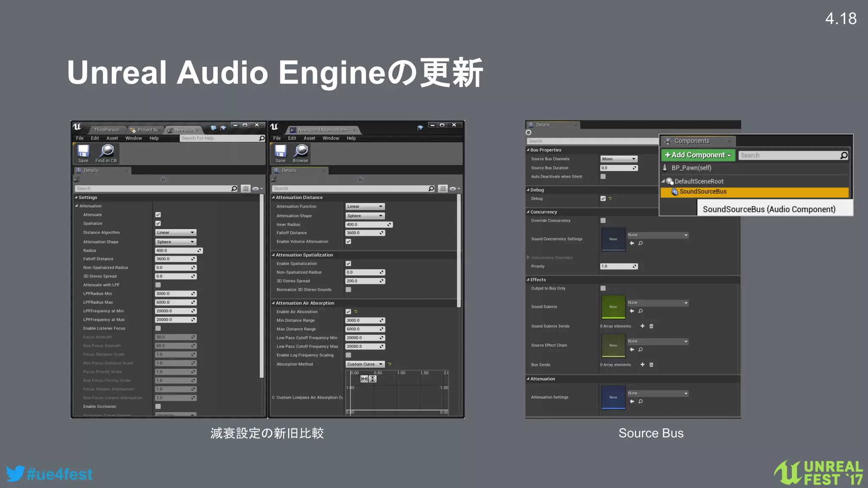Image resolution: width=868 pixels, height=488 pixels.
Task: Click the view options eye icon in NewSoundAttenuation Details
Action: [x=453, y=189]
